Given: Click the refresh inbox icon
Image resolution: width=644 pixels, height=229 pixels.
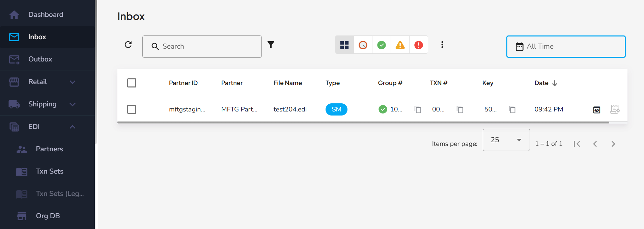Looking at the screenshot, I should 128,45.
